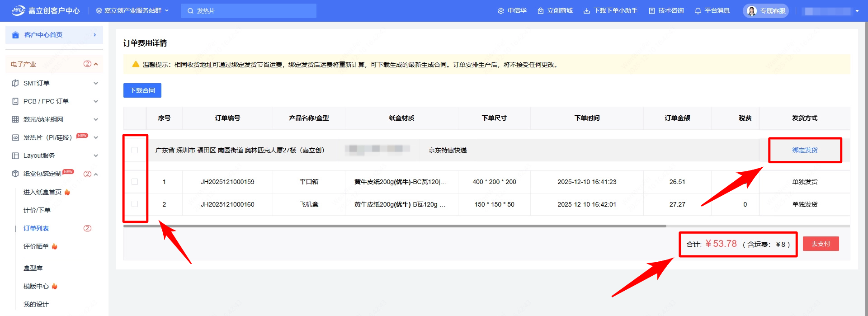Viewport: 868px width, 316px height.
Task: Check the shipping address group checkbox
Action: [x=135, y=150]
